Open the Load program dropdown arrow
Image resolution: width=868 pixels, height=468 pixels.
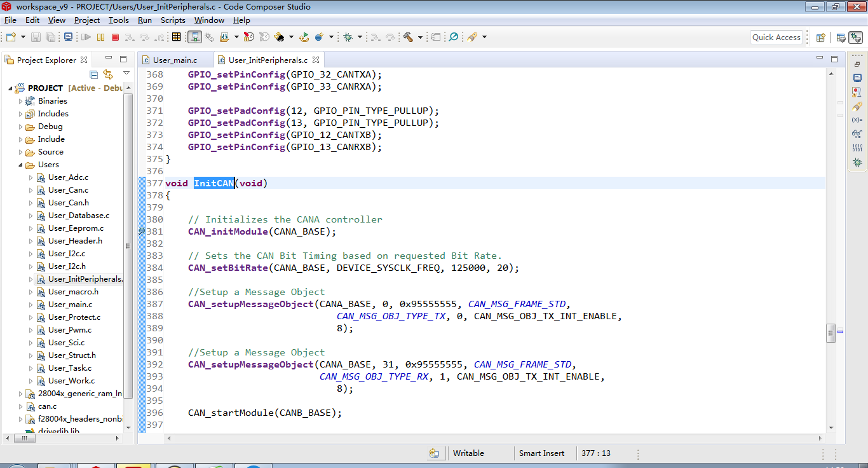pos(236,37)
